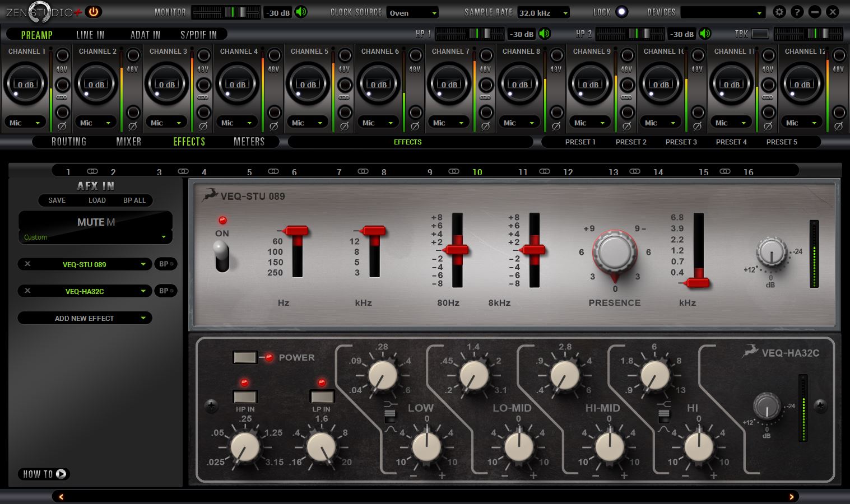The width and height of the screenshot is (850, 504).
Task: Toggle the TBK talkback button
Action: 760,34
